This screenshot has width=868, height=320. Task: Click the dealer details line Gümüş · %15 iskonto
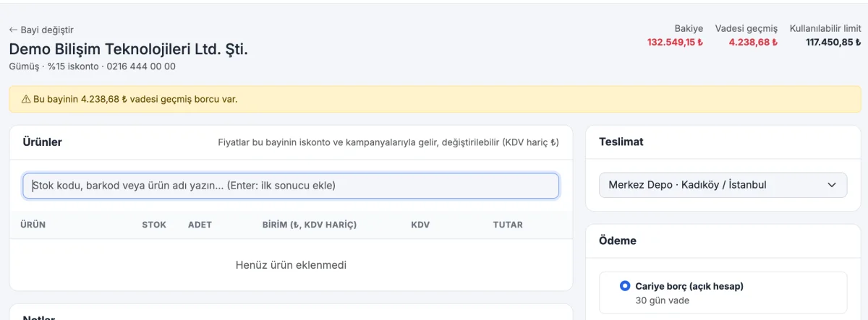click(x=92, y=66)
